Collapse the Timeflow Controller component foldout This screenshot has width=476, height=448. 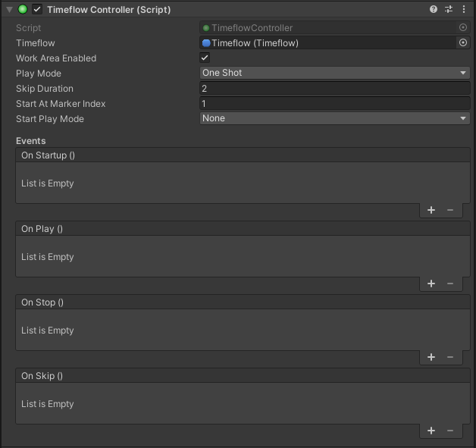pyautogui.click(x=9, y=10)
